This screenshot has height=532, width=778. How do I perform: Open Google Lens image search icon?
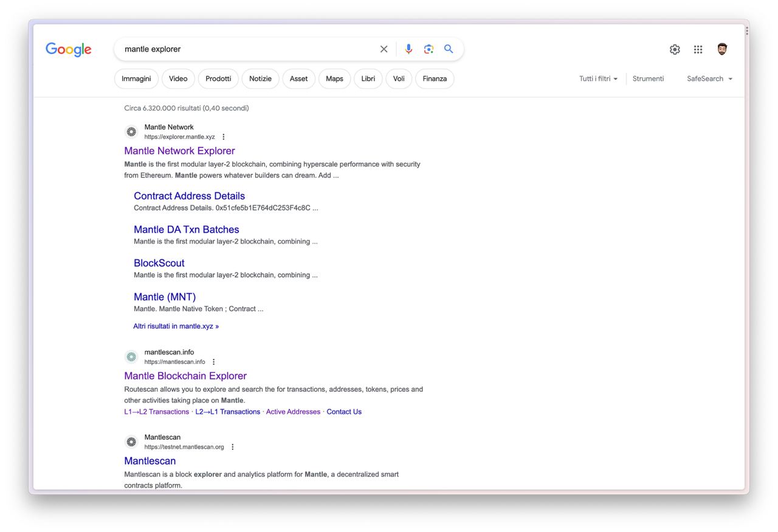click(429, 49)
